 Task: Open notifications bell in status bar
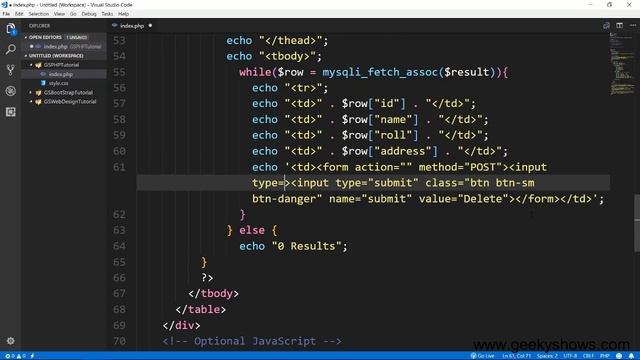pyautogui.click(x=631, y=356)
